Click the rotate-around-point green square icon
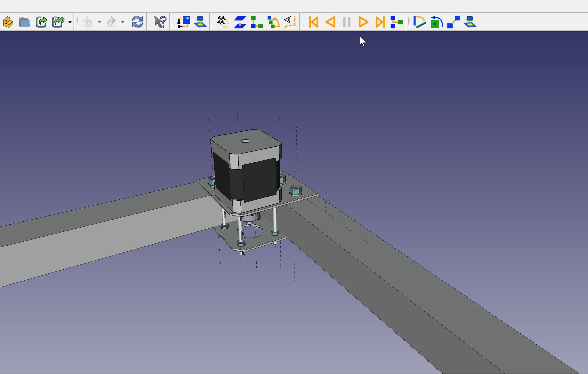The height and width of the screenshot is (374, 588). (436, 22)
